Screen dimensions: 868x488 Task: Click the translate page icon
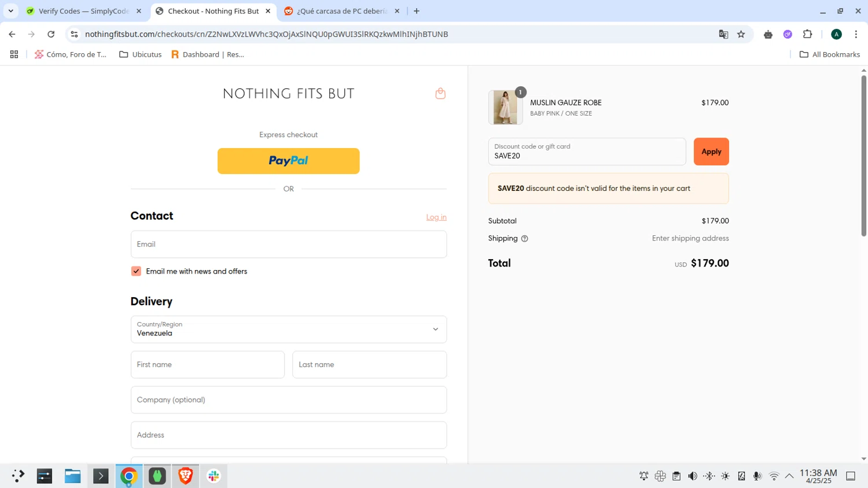723,34
